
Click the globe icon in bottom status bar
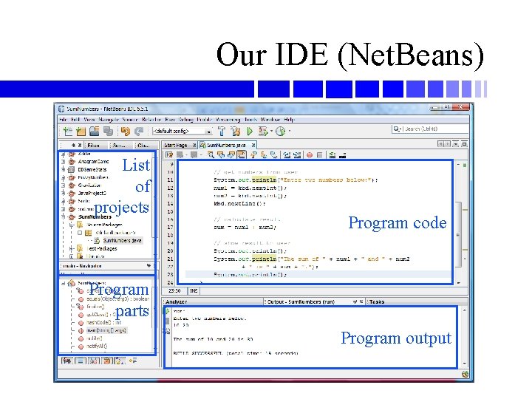[465, 374]
